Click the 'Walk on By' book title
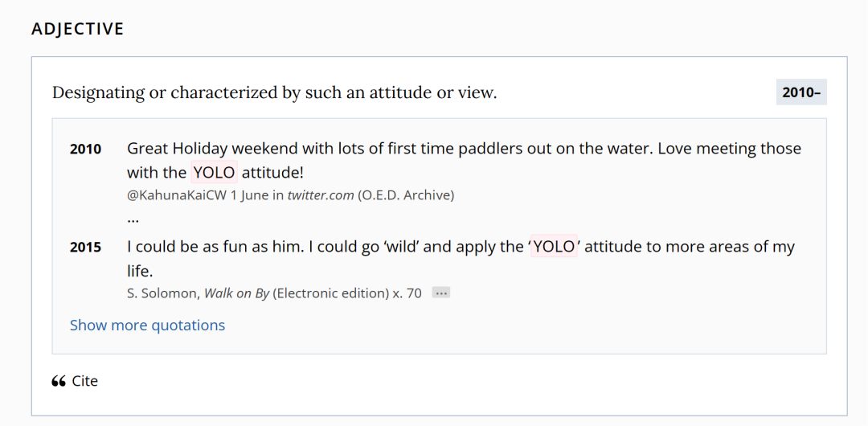The height and width of the screenshot is (426, 868). tap(236, 293)
